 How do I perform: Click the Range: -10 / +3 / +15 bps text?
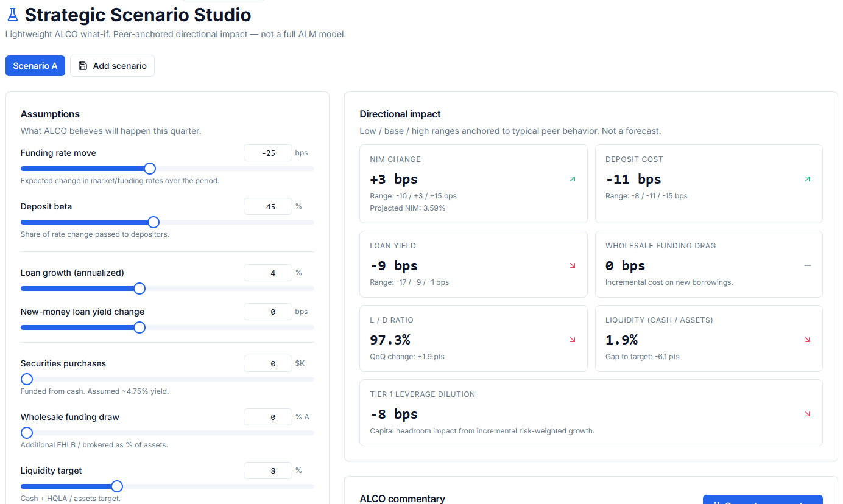pyautogui.click(x=413, y=196)
